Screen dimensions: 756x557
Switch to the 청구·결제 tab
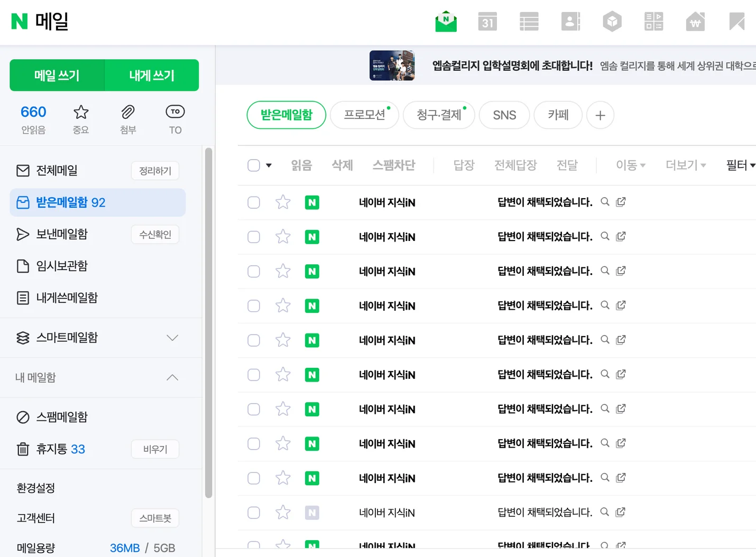coord(439,115)
